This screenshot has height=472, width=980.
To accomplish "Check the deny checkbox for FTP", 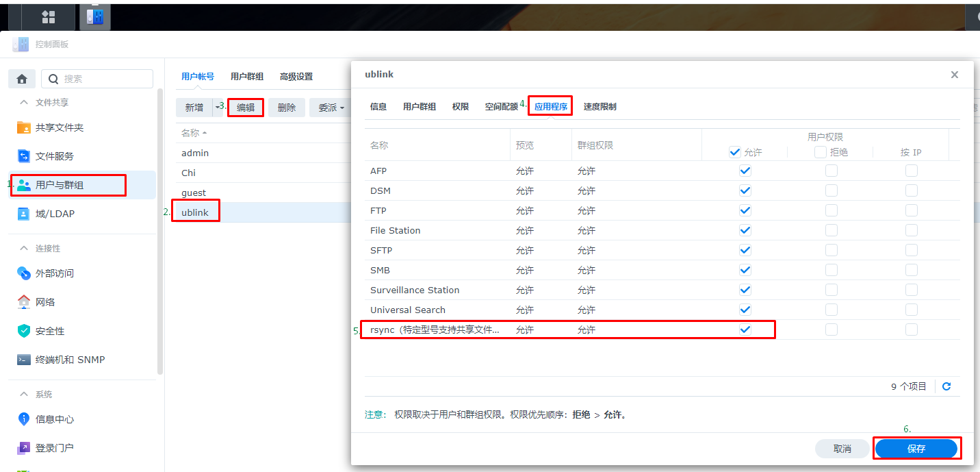I will pos(831,210).
